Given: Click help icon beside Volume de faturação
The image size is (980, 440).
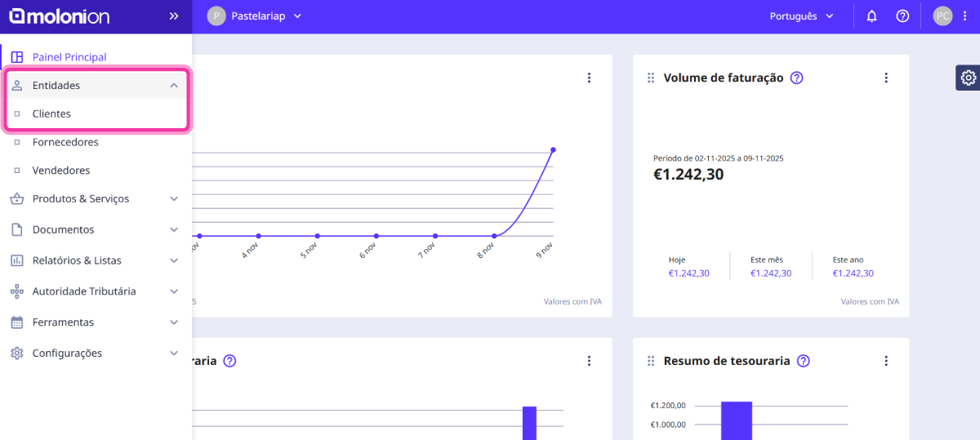Looking at the screenshot, I should (x=797, y=78).
